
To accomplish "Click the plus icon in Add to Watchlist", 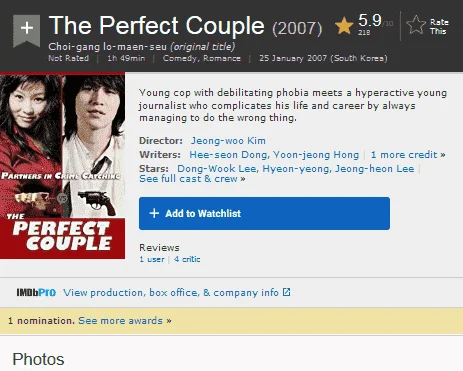I will [x=154, y=213].
